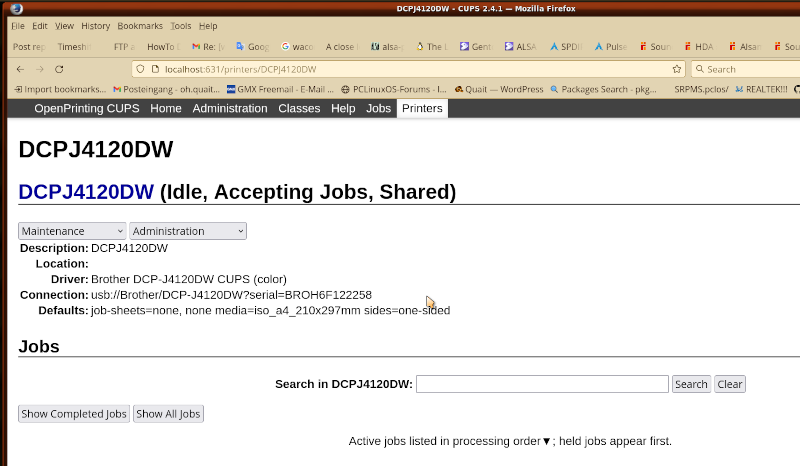Open the History menu
The image size is (800, 466).
95,26
